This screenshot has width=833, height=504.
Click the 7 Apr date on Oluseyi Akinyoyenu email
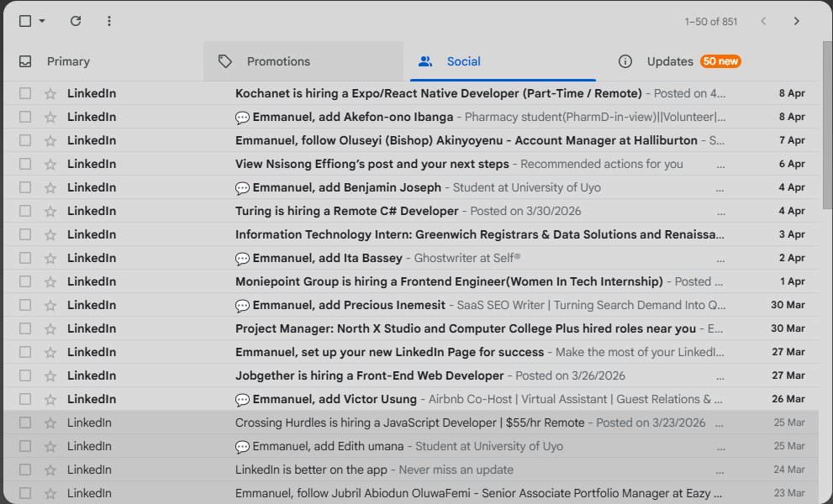point(792,140)
